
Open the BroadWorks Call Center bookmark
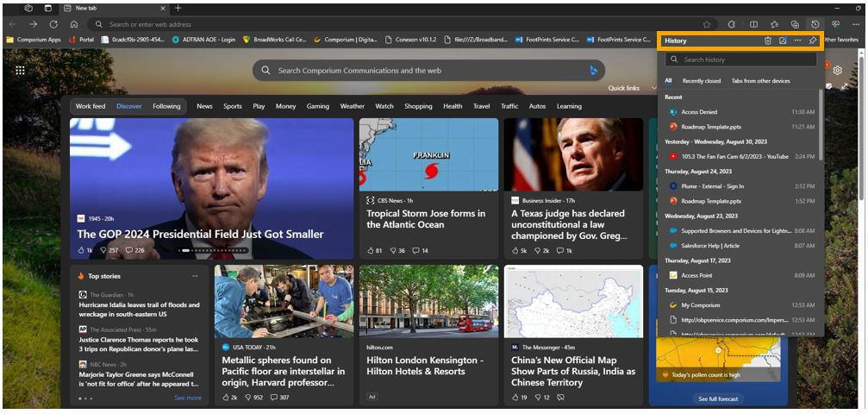(275, 40)
